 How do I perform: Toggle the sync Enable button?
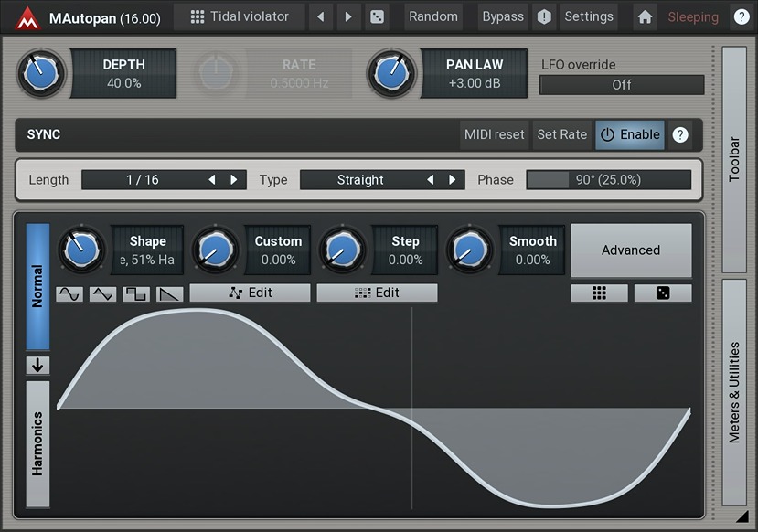coord(630,134)
